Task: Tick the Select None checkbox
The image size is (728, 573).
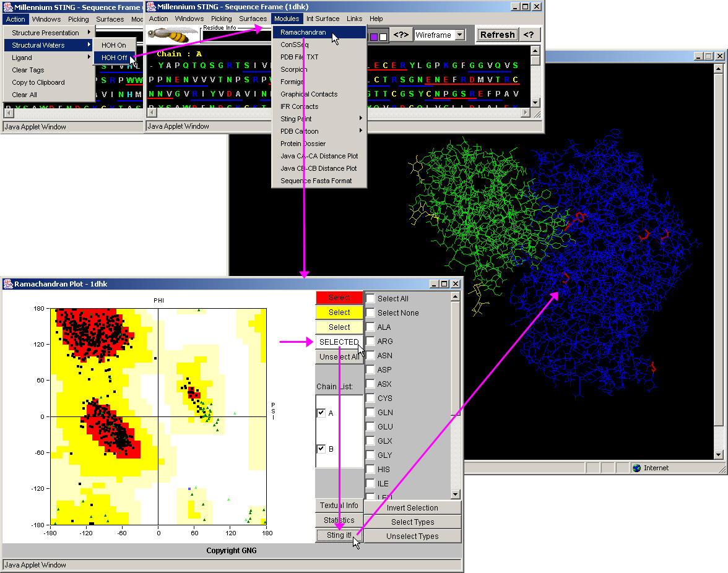Action: [x=370, y=312]
